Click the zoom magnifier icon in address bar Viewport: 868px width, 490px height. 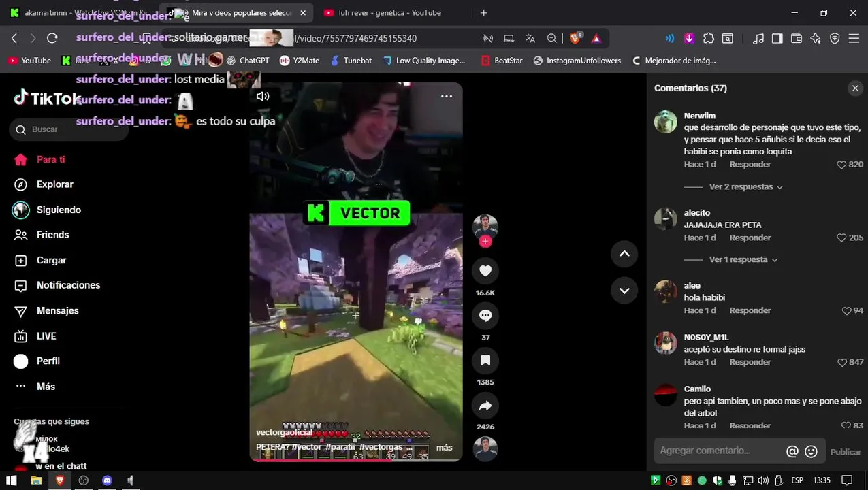click(552, 39)
